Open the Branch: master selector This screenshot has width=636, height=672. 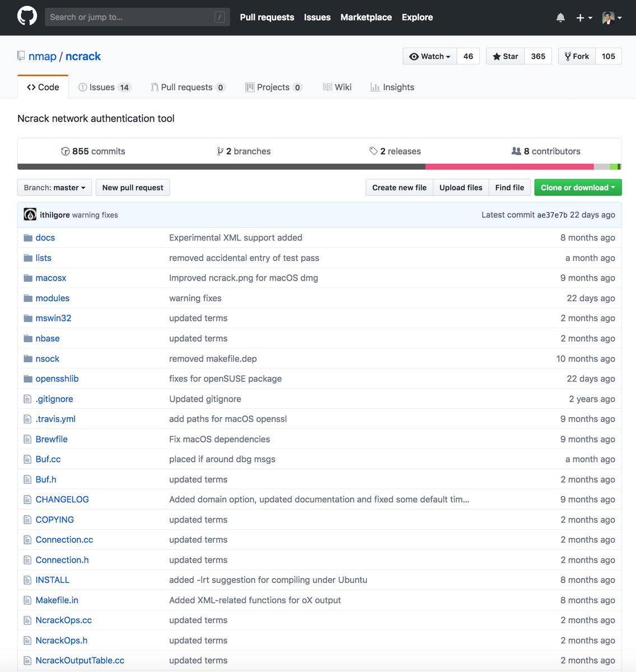55,188
